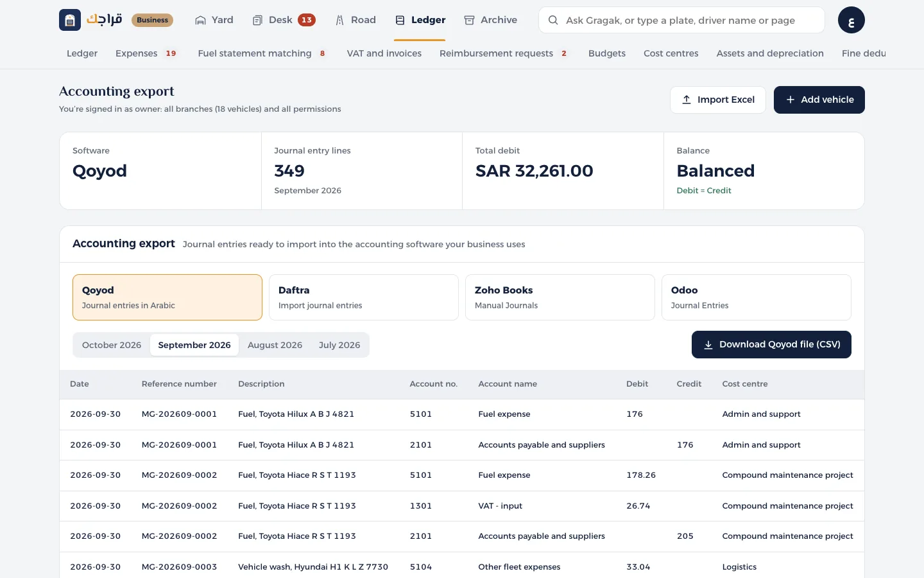Click the Logistics cost centre cell
This screenshot has width=924, height=578.
pyautogui.click(x=739, y=567)
